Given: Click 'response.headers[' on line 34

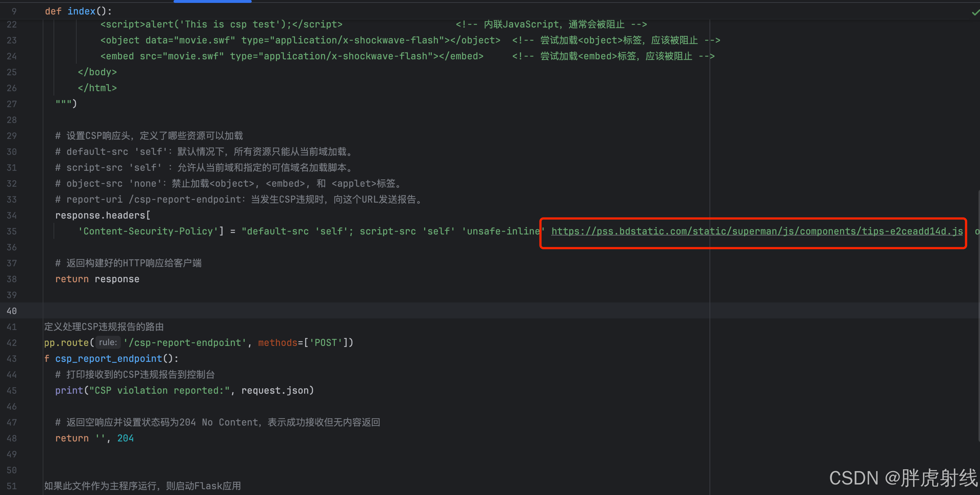Looking at the screenshot, I should pos(103,215).
